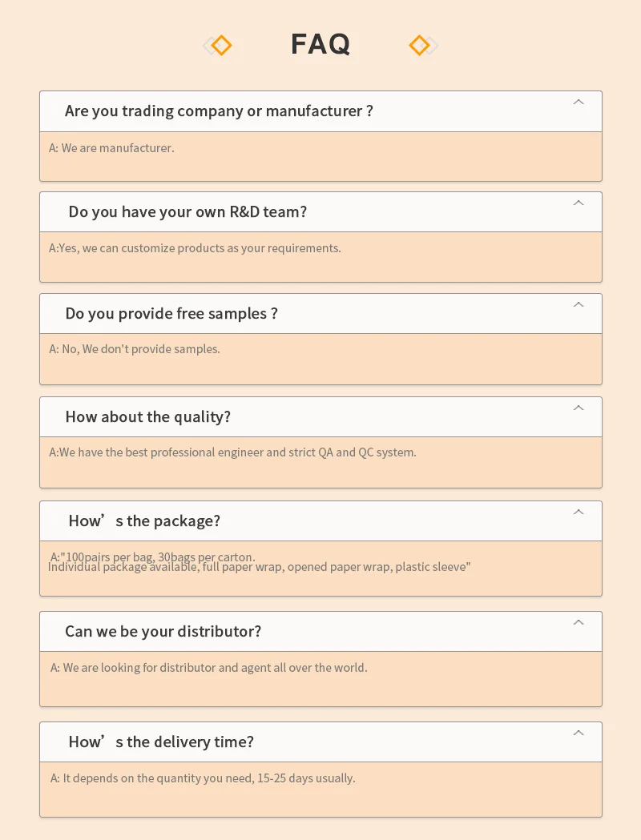Click the FAQ page title
Viewport: 641px width, 840px height.
[320, 44]
